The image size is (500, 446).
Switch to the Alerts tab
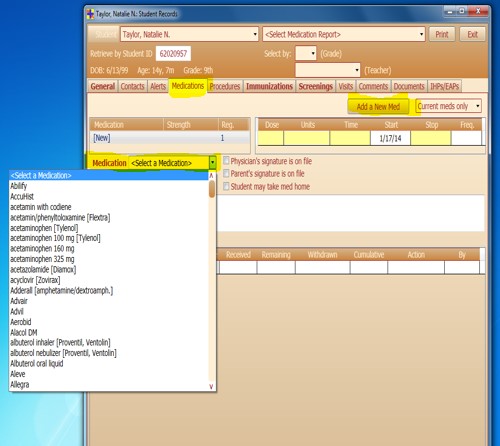[x=158, y=86]
